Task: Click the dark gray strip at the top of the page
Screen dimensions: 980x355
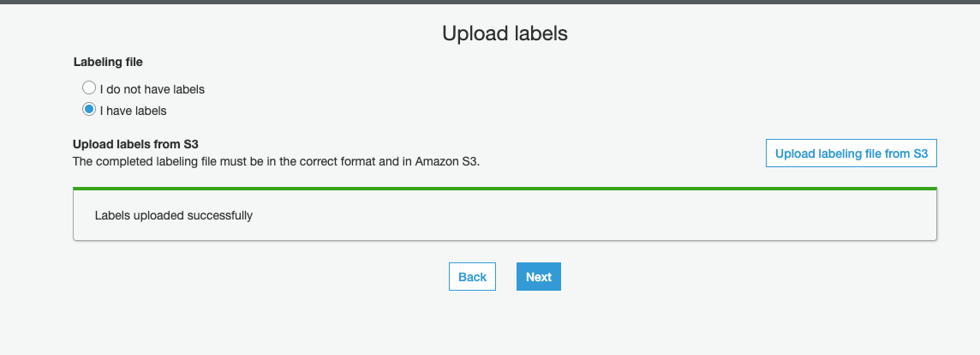Action: [490, 2]
